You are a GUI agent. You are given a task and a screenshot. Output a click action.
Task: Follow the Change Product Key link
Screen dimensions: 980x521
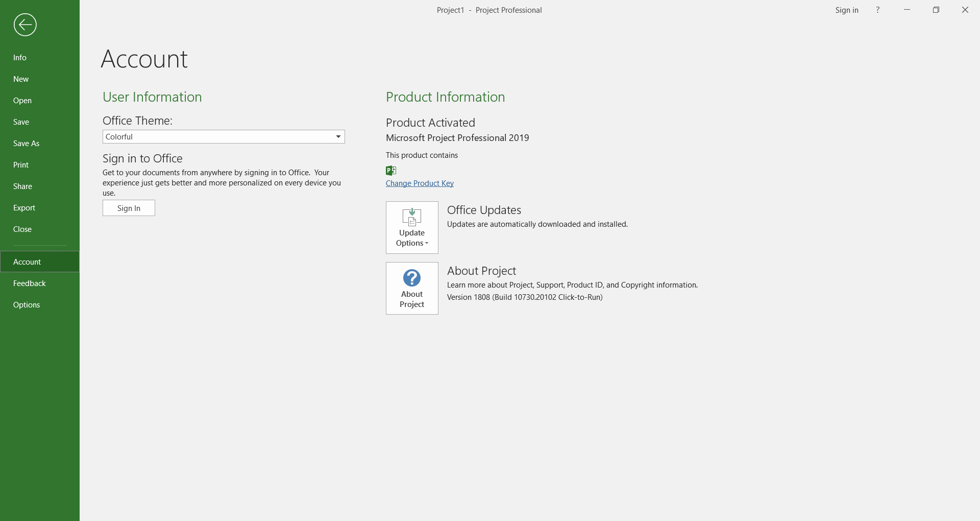(x=420, y=183)
